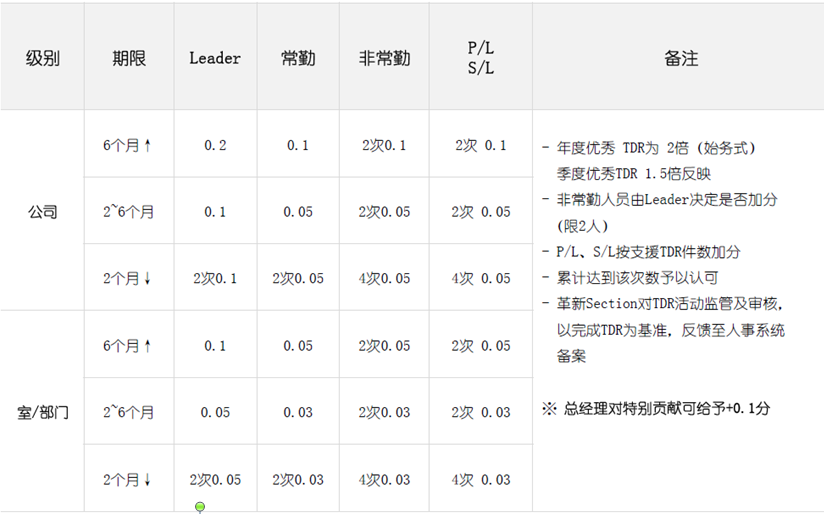
Task: Click the 2次0.1 cell in the Leader column
Action: click(x=215, y=279)
